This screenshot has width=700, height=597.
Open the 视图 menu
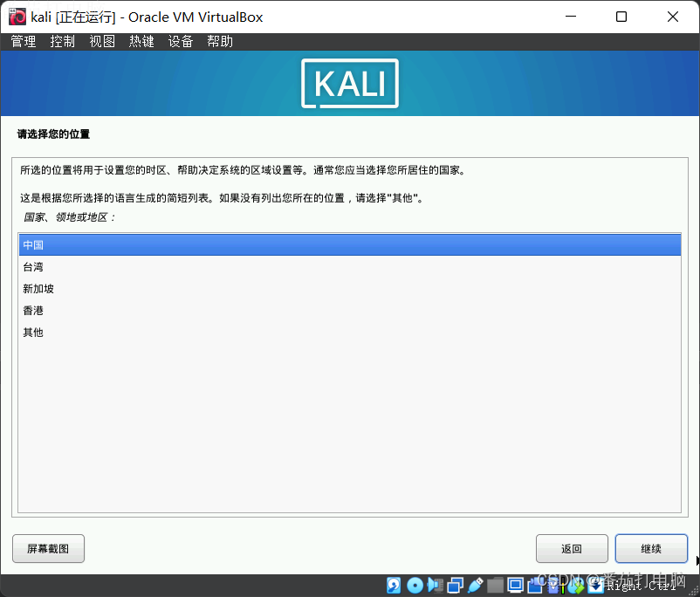(102, 42)
